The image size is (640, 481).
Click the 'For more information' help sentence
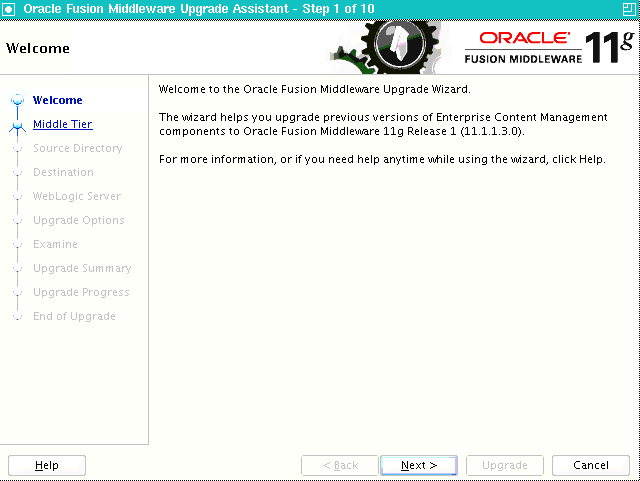[382, 159]
